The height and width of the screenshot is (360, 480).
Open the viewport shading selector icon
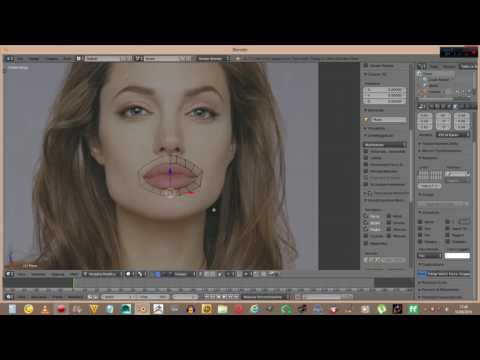pyautogui.click(x=129, y=274)
